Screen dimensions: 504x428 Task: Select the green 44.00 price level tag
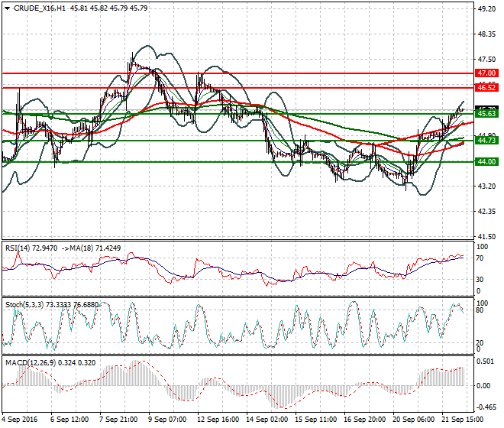click(x=486, y=162)
